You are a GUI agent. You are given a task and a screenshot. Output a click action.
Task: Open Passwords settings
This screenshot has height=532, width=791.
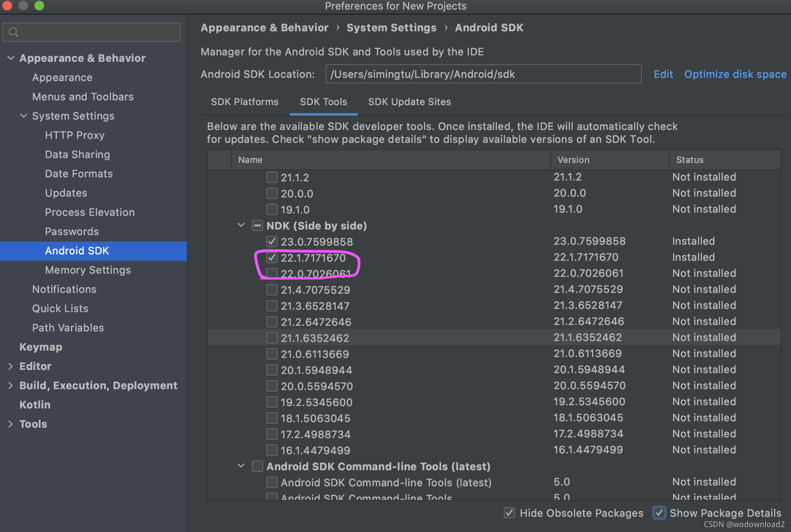click(x=72, y=231)
